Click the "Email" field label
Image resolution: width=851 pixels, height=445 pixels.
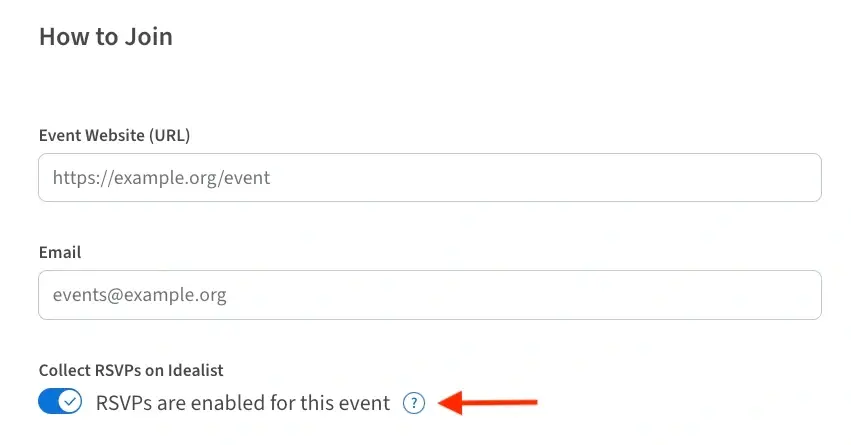60,253
